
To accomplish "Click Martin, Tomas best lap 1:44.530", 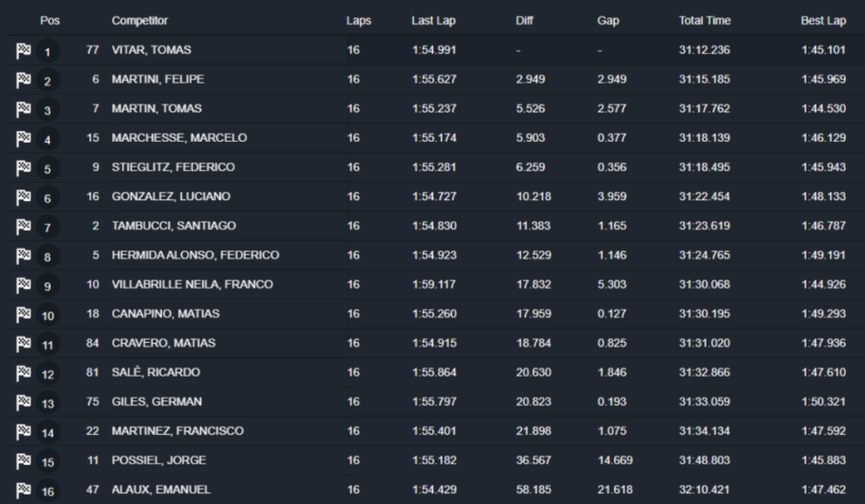I will pos(823,109).
